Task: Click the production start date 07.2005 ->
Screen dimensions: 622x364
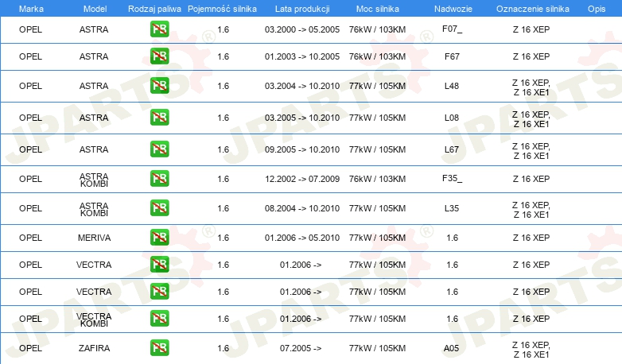Action: pos(301,348)
